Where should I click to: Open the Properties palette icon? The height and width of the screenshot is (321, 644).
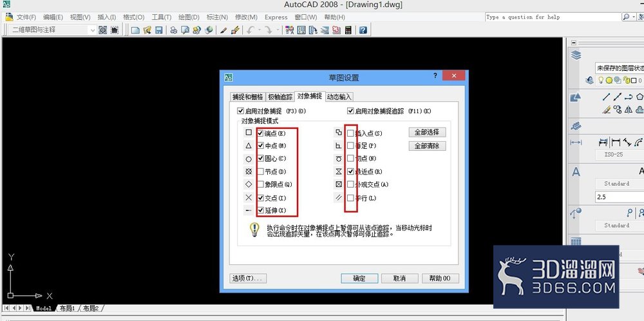pos(290,30)
